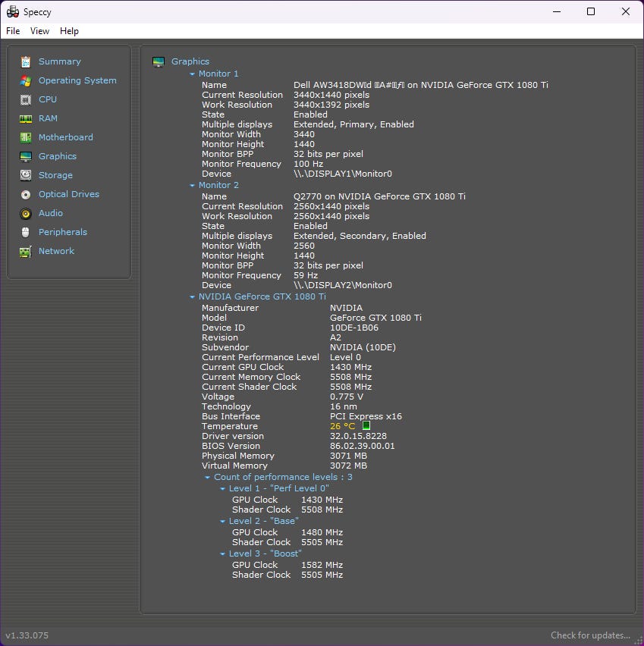
Task: Click the Network card icon
Action: [x=26, y=251]
